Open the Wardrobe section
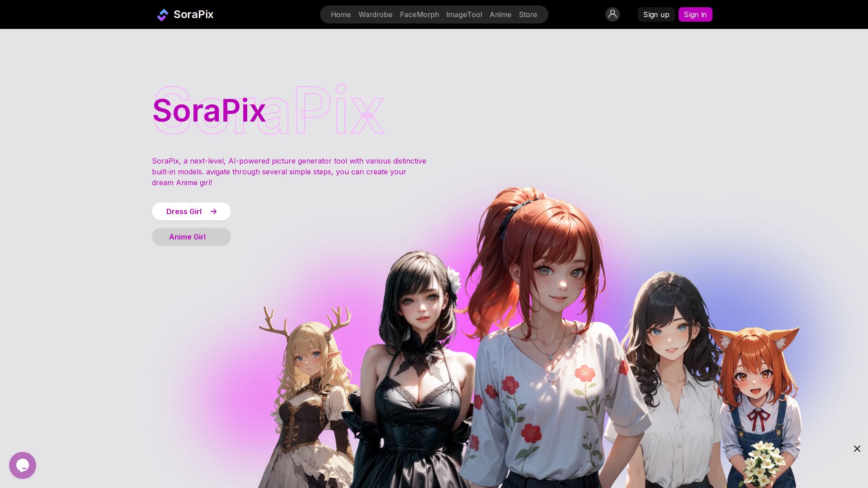Image resolution: width=868 pixels, height=488 pixels. (375, 14)
